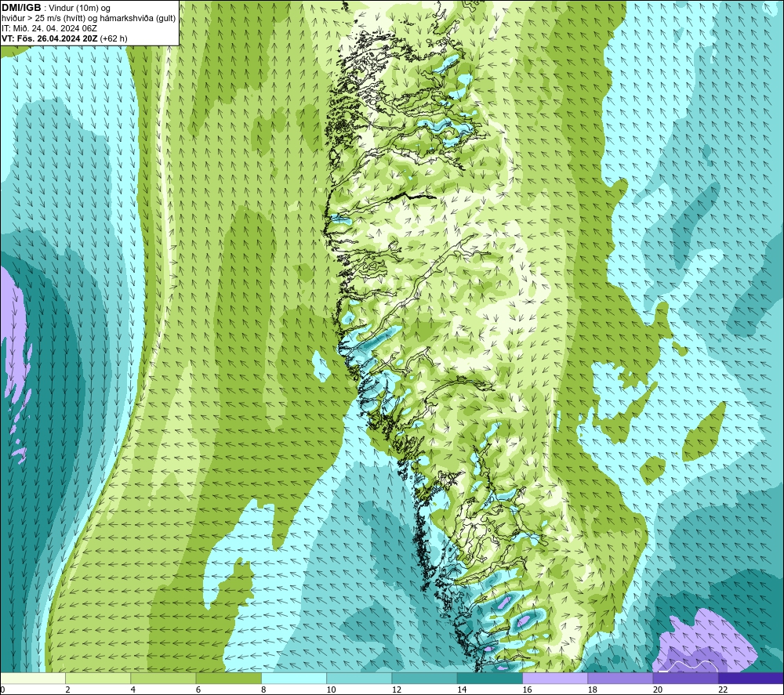
Task: Select the dark violet 20–22 m/s legend swatch
Action: (685, 678)
